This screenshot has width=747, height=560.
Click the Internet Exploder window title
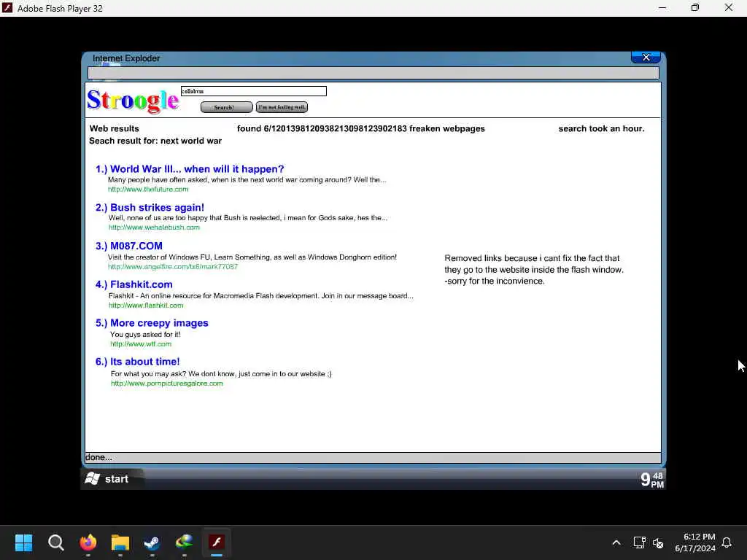[126, 58]
